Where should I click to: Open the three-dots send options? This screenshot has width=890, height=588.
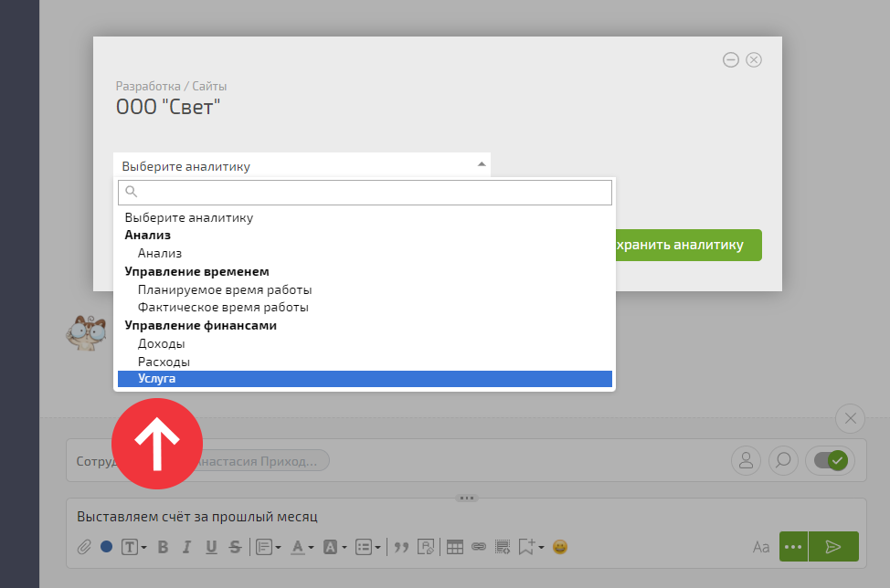(x=793, y=547)
